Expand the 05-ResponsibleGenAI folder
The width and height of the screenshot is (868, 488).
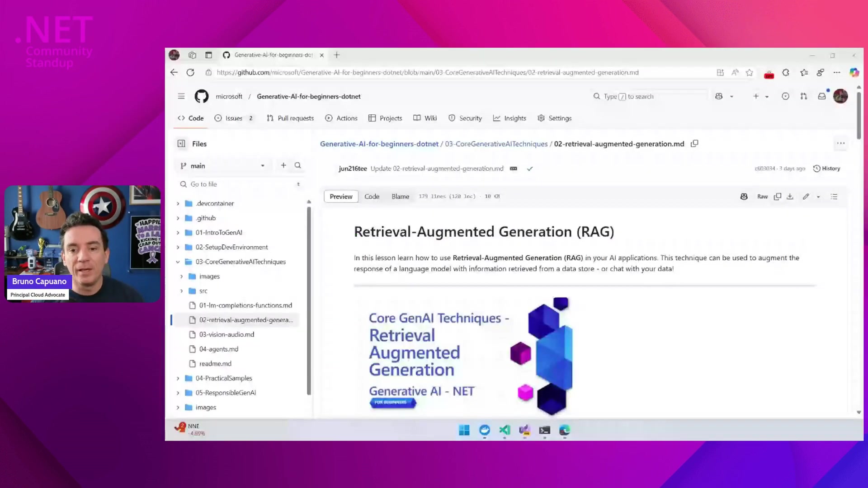point(178,393)
